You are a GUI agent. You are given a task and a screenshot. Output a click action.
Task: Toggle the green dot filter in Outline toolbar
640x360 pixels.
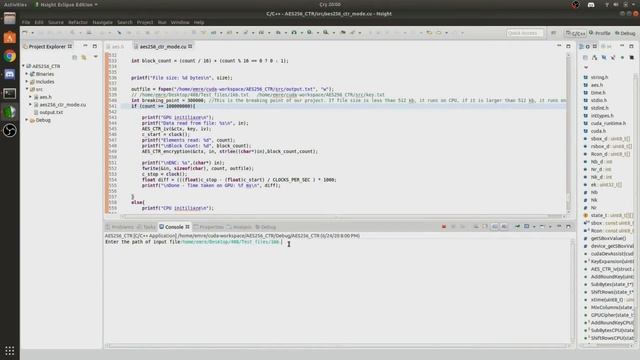click(622, 58)
